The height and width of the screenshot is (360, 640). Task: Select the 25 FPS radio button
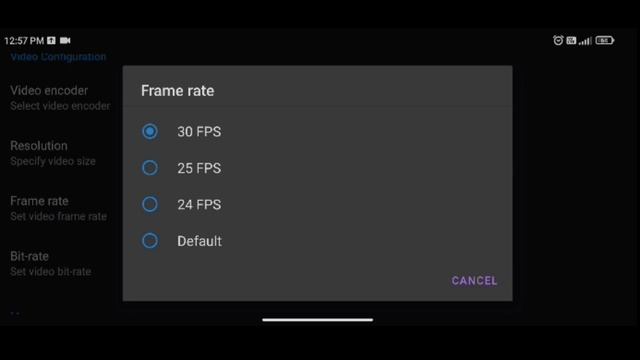150,168
